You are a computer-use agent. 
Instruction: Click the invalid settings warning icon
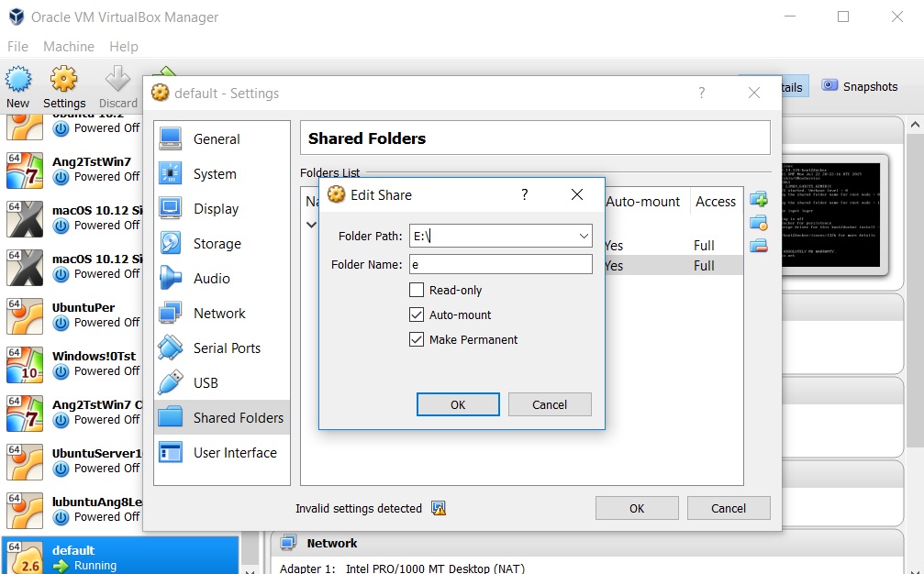coord(439,508)
